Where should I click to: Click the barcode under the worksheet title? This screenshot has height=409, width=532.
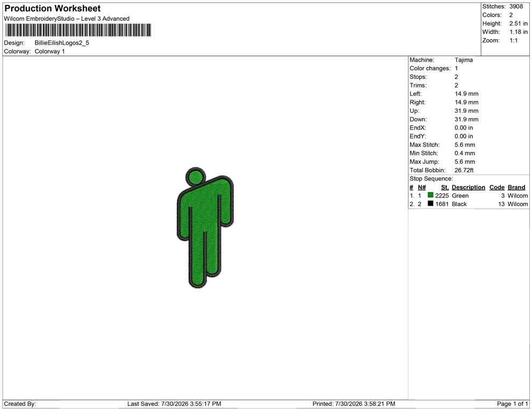(x=78, y=30)
